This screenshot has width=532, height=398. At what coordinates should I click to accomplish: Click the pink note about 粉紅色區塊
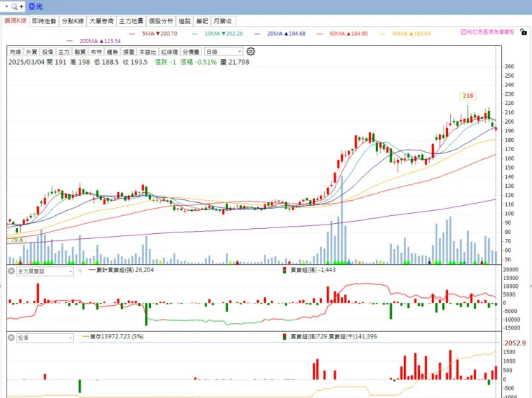pyautogui.click(x=491, y=32)
